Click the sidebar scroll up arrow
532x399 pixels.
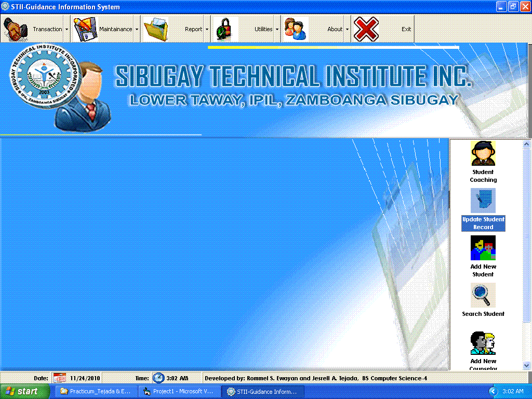coord(526,144)
